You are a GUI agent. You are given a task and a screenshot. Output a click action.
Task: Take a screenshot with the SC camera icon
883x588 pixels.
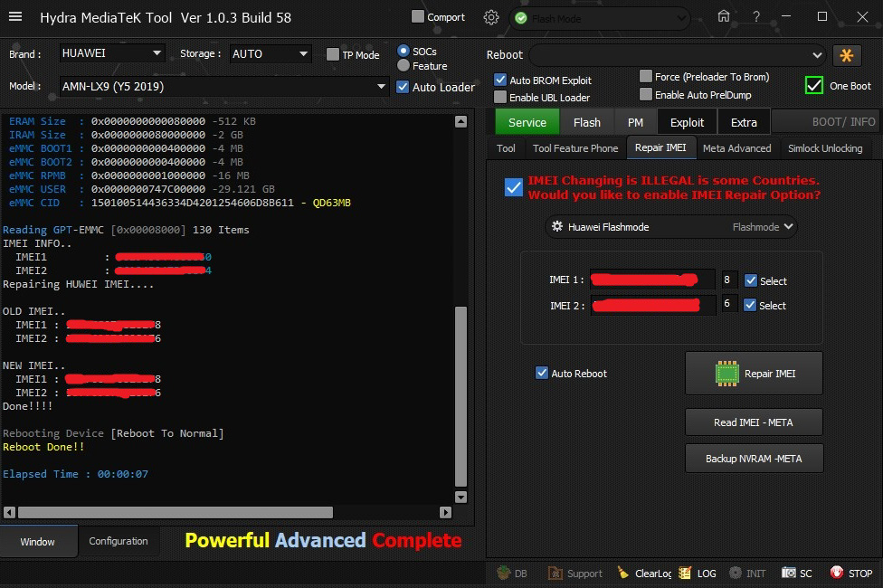point(789,573)
